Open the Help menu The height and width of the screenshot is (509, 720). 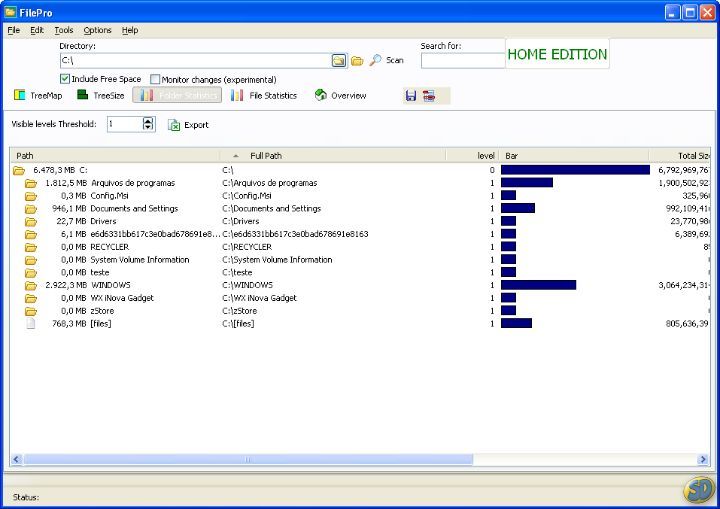coord(130,30)
